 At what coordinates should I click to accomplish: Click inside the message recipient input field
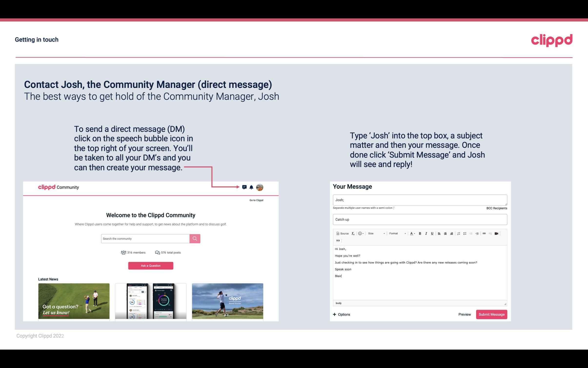[x=419, y=200]
